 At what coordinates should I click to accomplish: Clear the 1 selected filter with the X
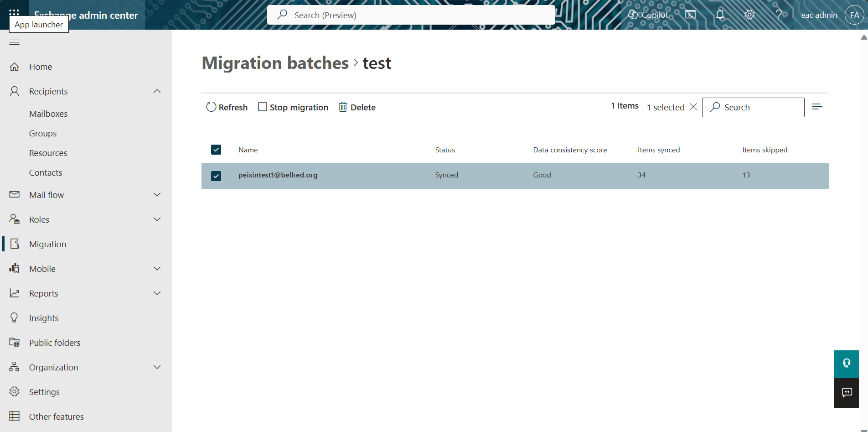(693, 107)
